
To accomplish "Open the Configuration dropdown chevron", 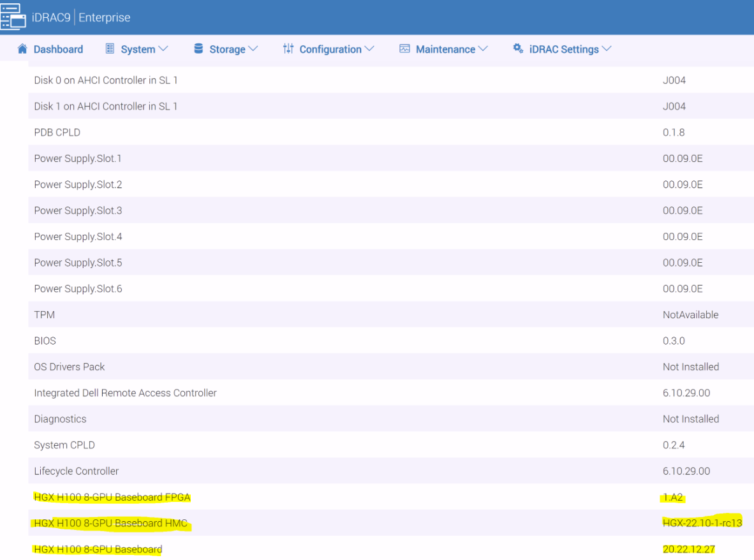I will 370,49.
